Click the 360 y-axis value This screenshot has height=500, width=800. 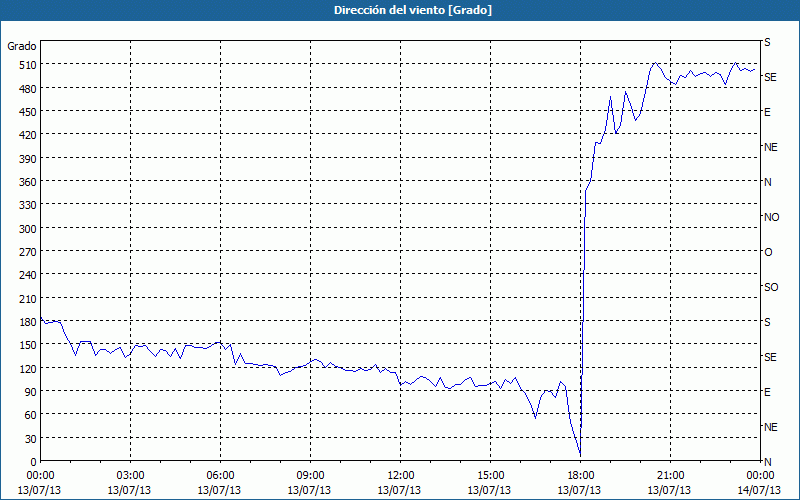28,182
